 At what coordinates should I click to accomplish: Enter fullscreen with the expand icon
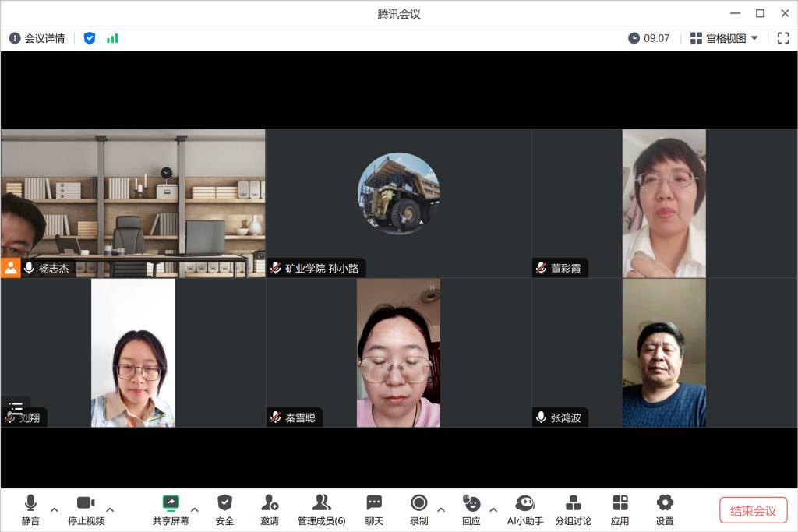click(783, 38)
